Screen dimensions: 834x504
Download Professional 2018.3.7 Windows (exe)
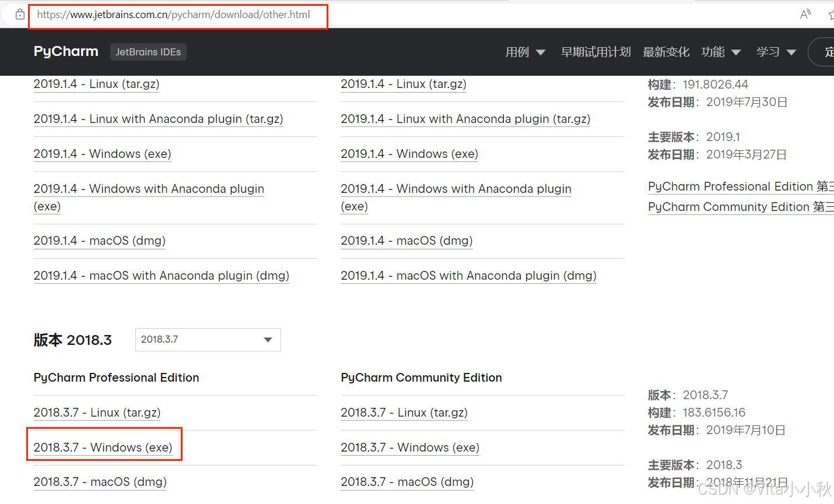coord(103,447)
